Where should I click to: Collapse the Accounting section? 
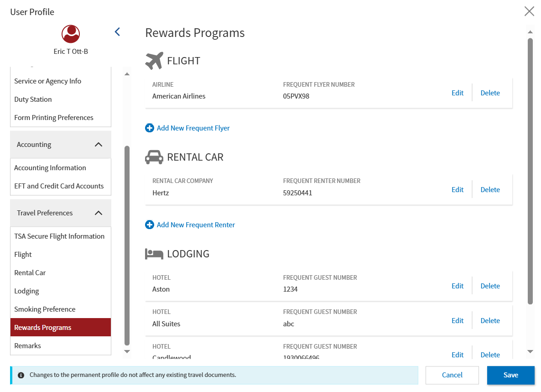tap(98, 145)
